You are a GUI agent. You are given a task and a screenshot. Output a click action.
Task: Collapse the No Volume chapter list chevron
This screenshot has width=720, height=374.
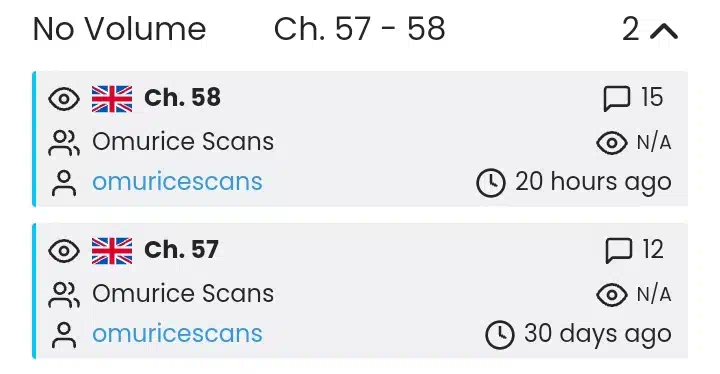664,31
